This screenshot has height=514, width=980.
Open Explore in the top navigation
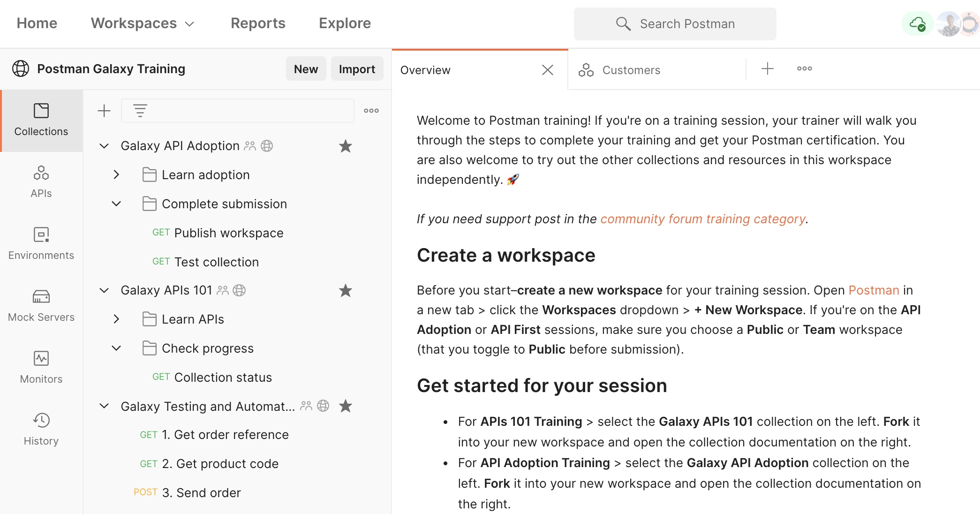pyautogui.click(x=345, y=23)
